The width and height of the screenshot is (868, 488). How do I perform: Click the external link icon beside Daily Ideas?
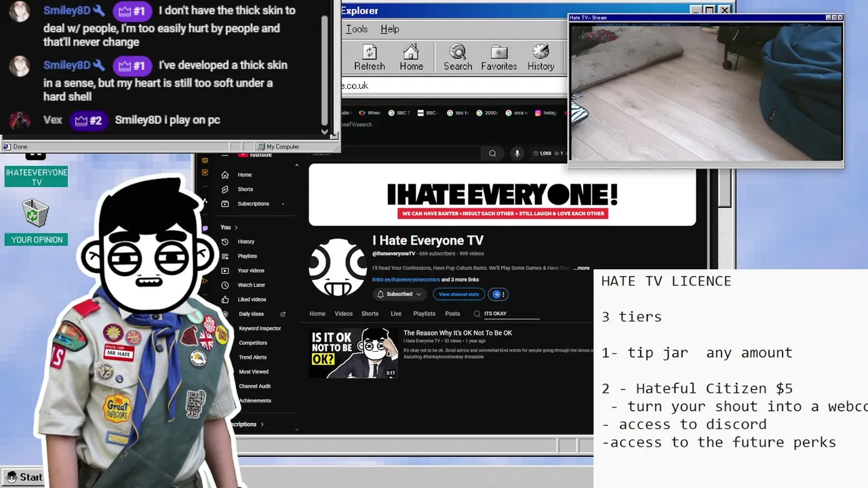(283, 314)
